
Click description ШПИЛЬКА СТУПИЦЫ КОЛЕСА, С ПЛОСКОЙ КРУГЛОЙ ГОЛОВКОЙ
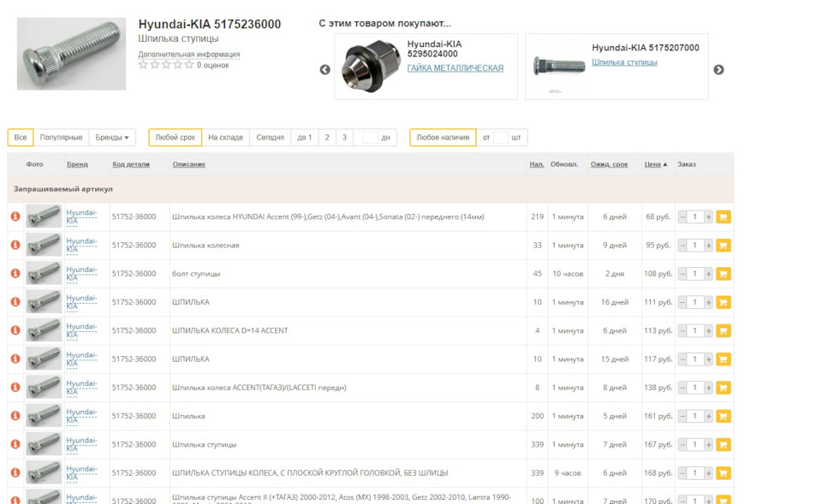click(310, 472)
